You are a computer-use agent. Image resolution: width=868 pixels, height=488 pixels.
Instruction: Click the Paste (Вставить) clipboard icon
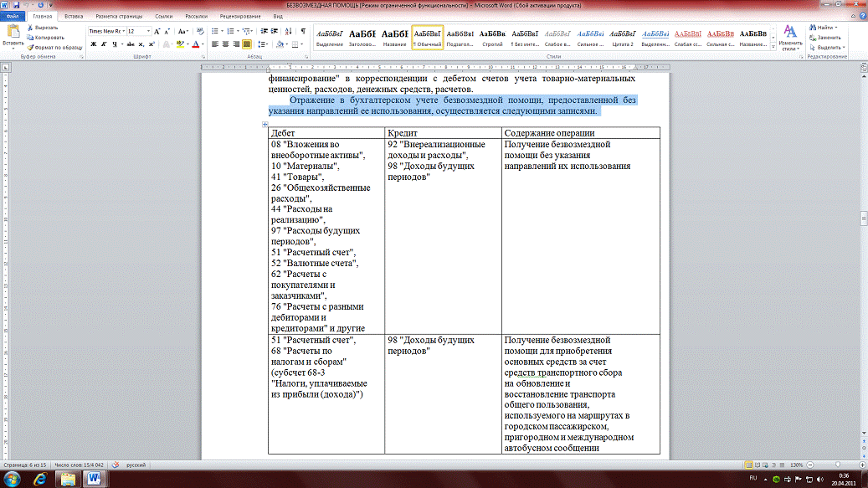pos(12,33)
